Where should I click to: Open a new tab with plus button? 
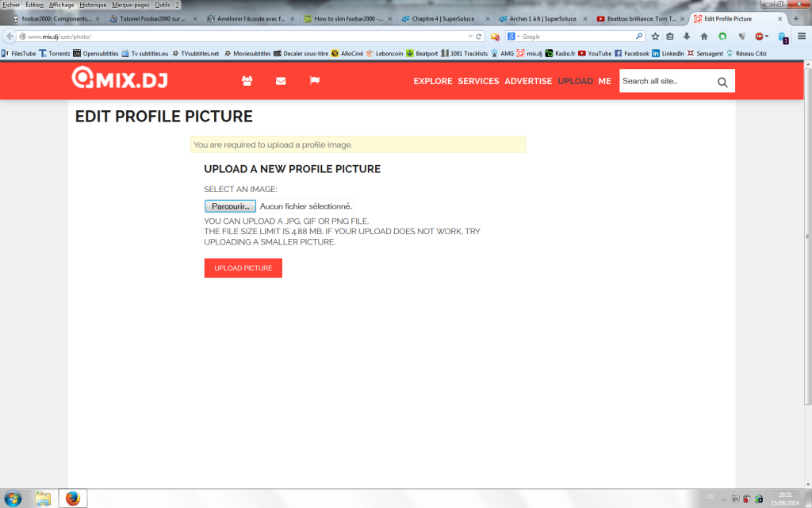(x=796, y=19)
